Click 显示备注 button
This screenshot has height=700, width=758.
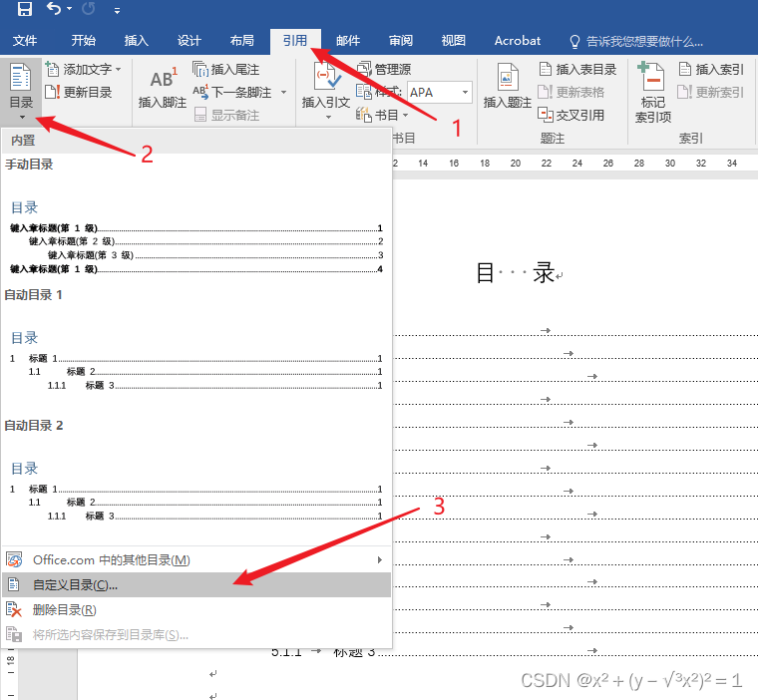pyautogui.click(x=226, y=115)
